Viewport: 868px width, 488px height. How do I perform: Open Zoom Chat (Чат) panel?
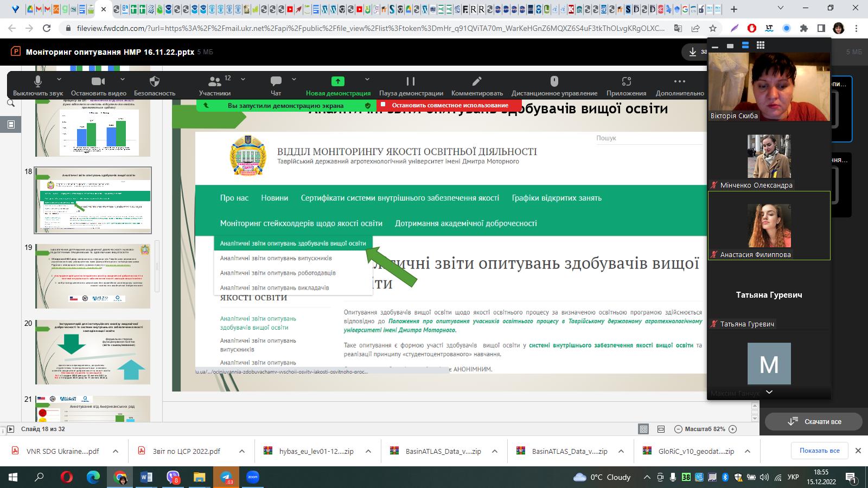click(276, 86)
